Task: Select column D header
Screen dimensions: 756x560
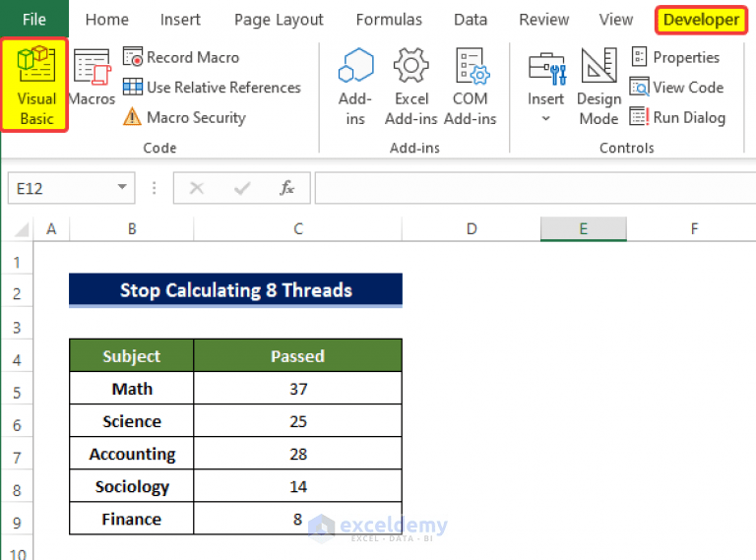Action: (472, 229)
